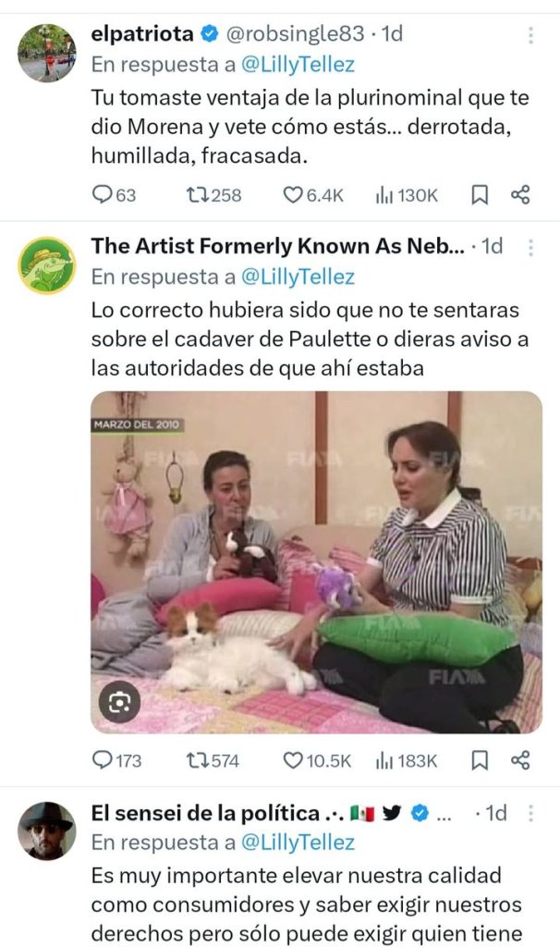Image resolution: width=560 pixels, height=947 pixels.
Task: Like elpatriota's tweet with 6.4K likes
Action: (293, 195)
